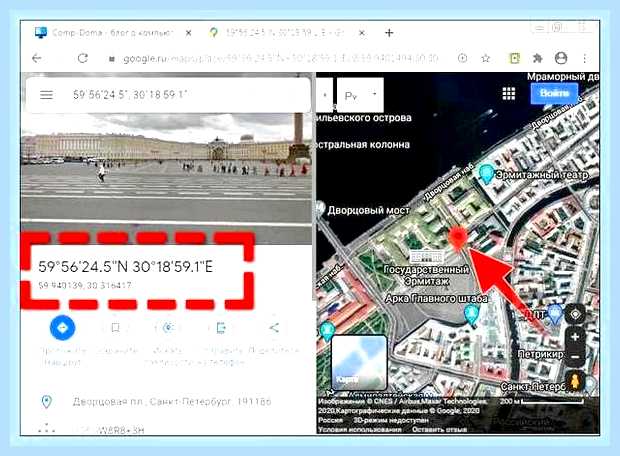
Task: Click the my location target button
Action: [575, 314]
